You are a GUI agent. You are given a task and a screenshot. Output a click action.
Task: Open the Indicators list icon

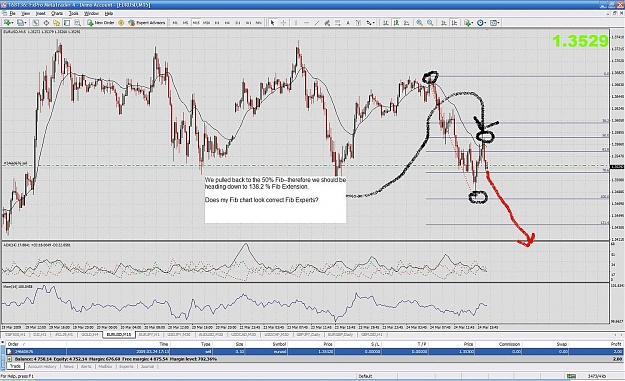[x=467, y=23]
